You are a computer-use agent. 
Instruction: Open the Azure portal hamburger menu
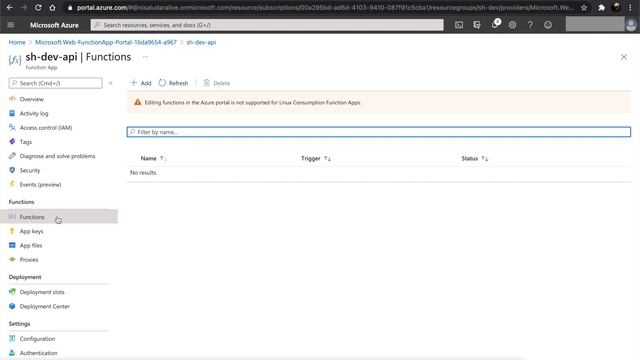(11, 25)
